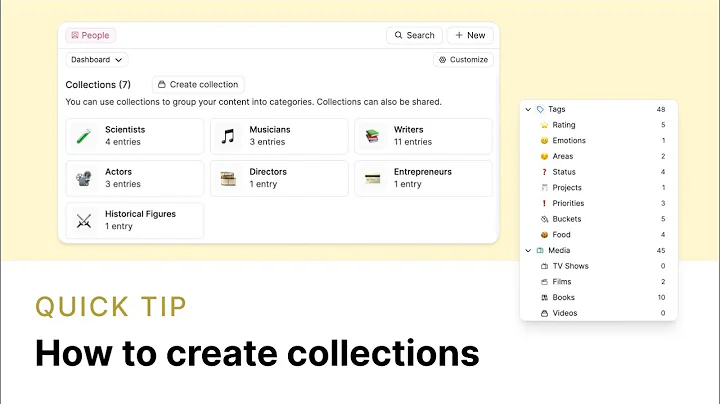Viewport: 720px width, 404px height.
Task: Open the Scientists collection card
Action: 135,136
